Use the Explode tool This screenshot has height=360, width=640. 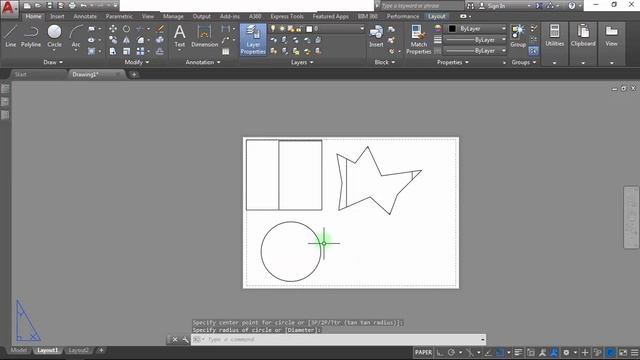(160, 40)
